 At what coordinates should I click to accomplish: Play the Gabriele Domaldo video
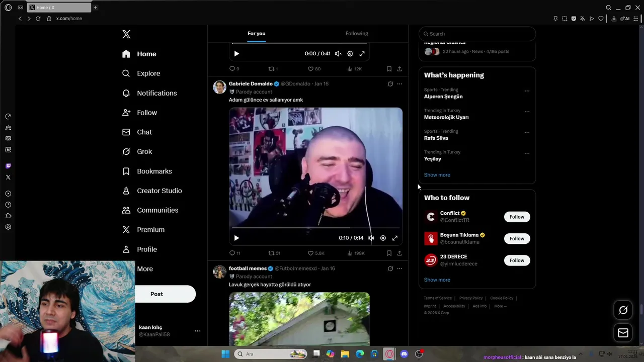[236, 238]
